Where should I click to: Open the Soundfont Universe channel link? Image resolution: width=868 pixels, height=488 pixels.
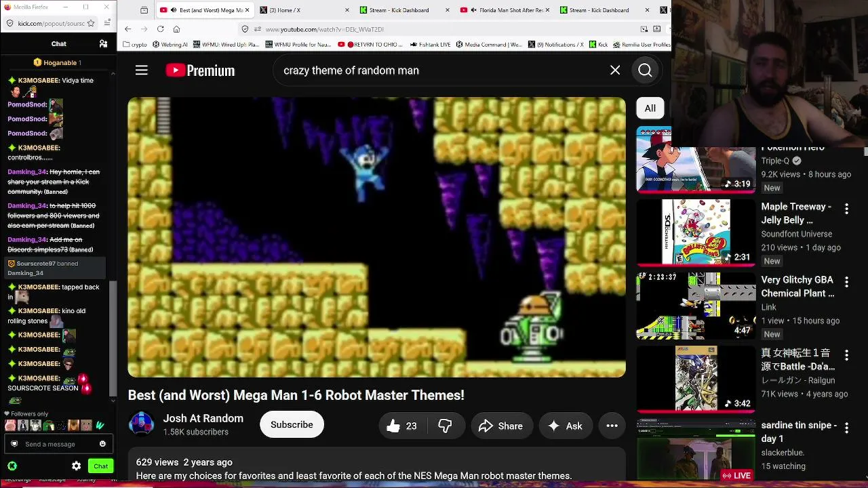pyautogui.click(x=797, y=234)
